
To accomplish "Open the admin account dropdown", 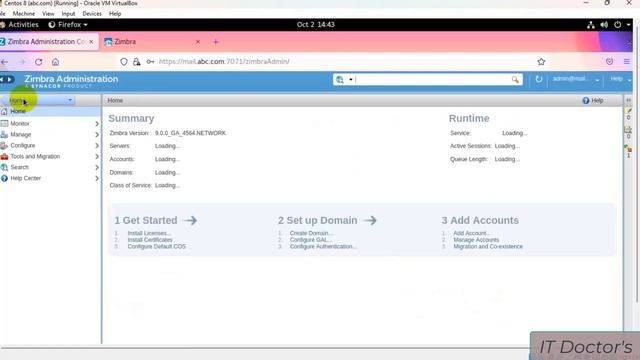I will click(x=597, y=80).
